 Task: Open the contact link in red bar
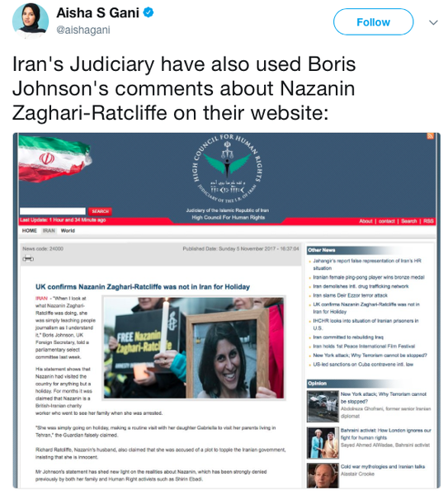coord(387,221)
